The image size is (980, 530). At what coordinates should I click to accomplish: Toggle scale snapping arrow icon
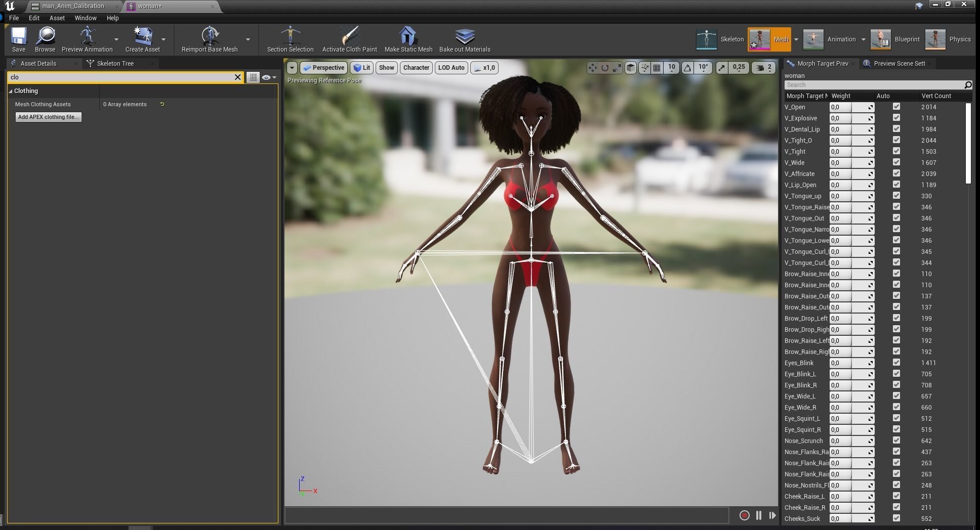pyautogui.click(x=722, y=68)
